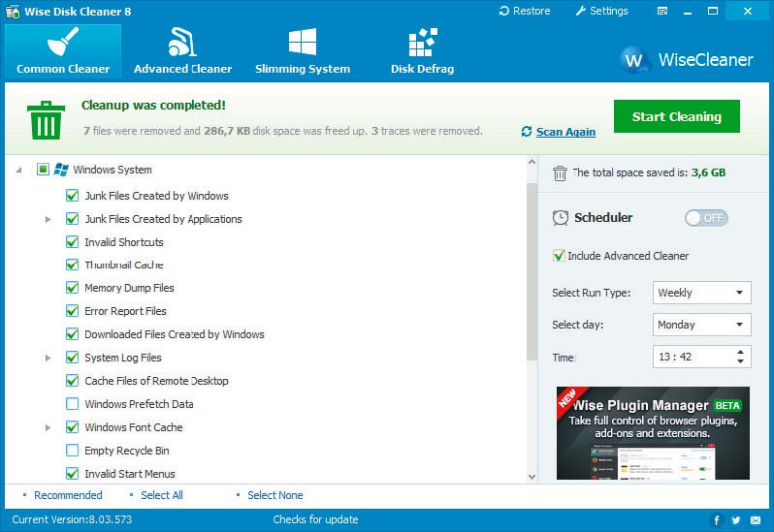Click Checks for update
774x532 pixels.
(x=315, y=519)
